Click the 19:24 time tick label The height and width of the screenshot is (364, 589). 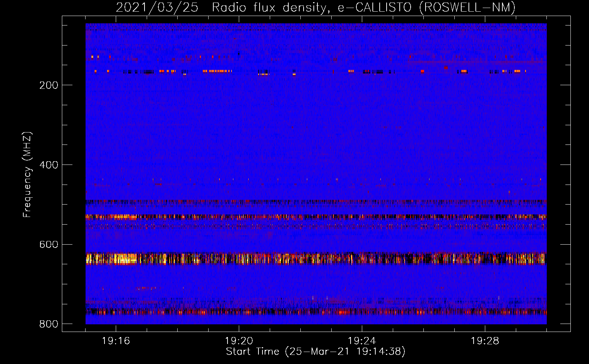point(362,341)
